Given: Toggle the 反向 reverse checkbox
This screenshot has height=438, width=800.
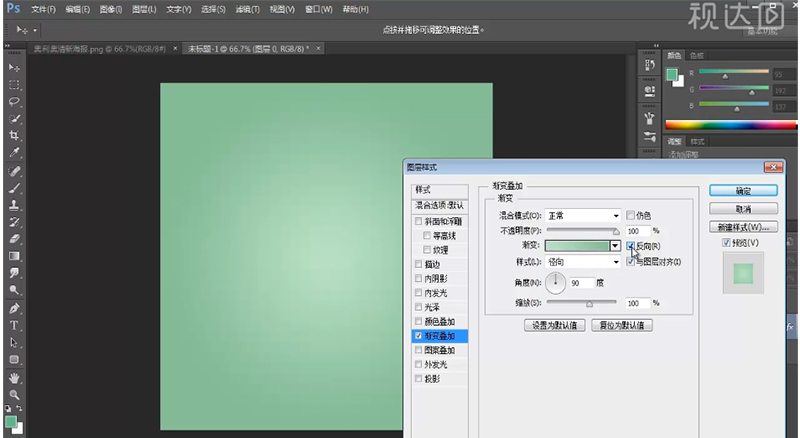Looking at the screenshot, I should pos(631,246).
